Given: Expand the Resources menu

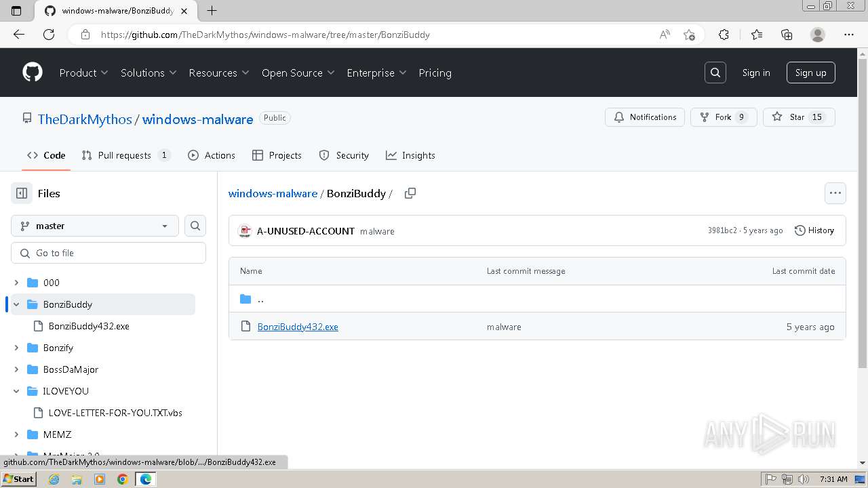Looking at the screenshot, I should (219, 73).
